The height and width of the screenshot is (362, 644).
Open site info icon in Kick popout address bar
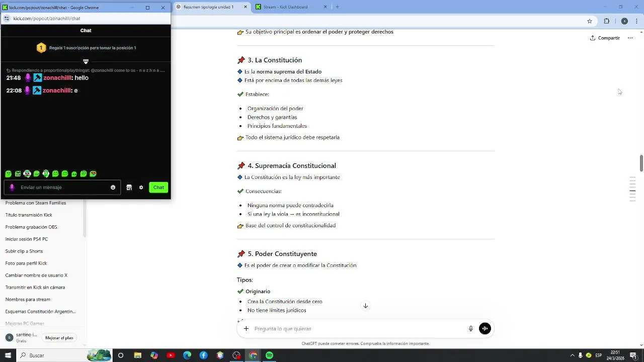point(7,18)
